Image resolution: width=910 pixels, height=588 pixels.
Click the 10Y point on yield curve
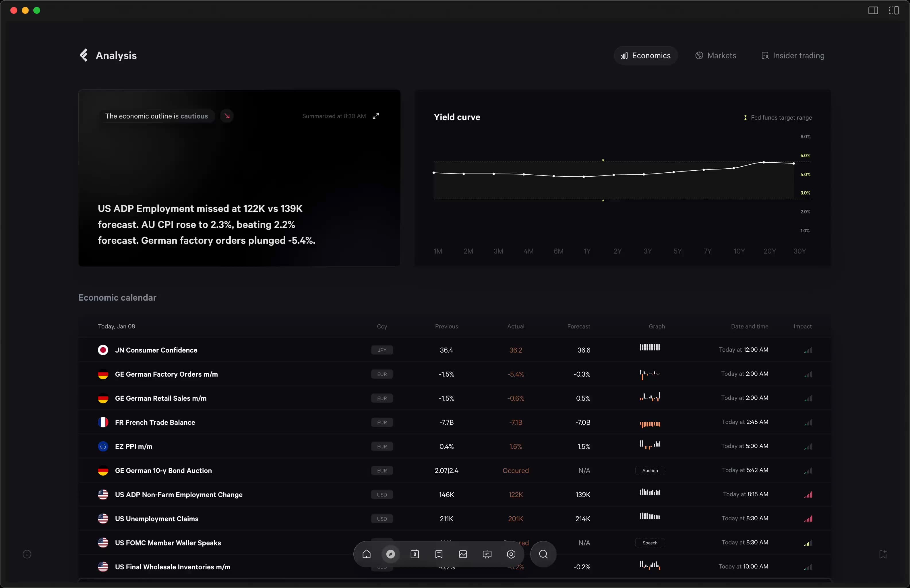click(733, 168)
